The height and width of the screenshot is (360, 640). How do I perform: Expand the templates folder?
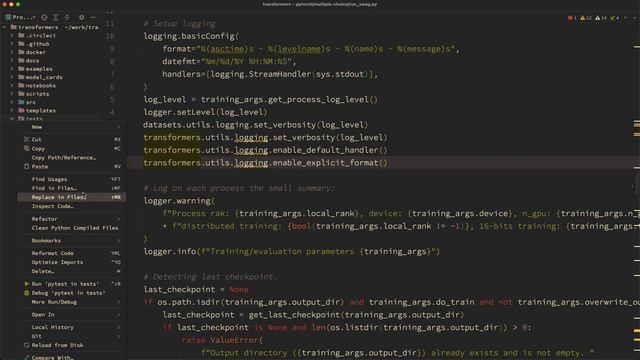tap(12, 111)
